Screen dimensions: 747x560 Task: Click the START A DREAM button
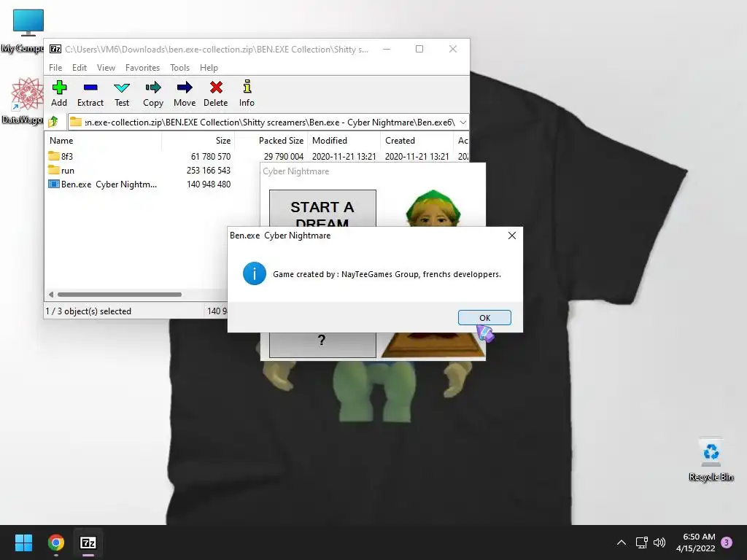tap(322, 208)
